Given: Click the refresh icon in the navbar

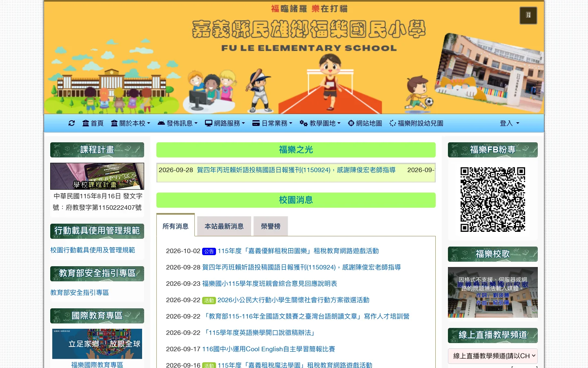Looking at the screenshot, I should point(72,123).
